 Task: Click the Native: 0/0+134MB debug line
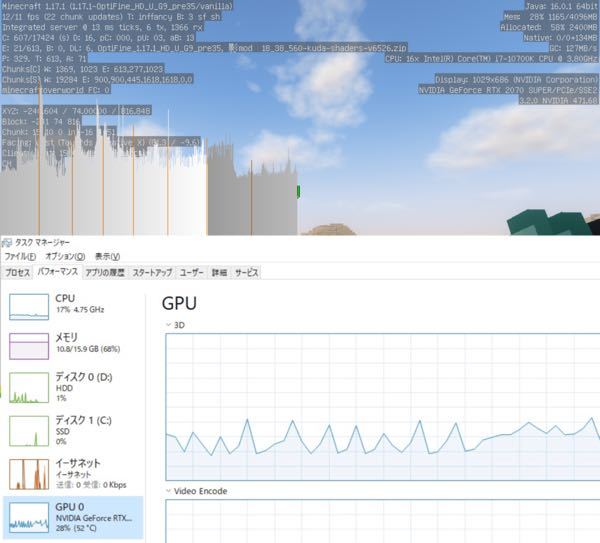[x=560, y=38]
